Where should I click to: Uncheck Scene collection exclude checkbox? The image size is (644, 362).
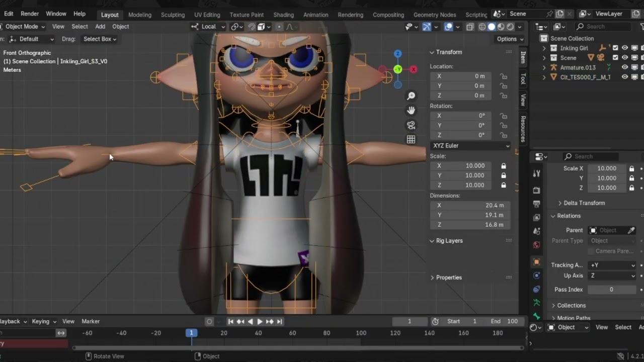615,58
